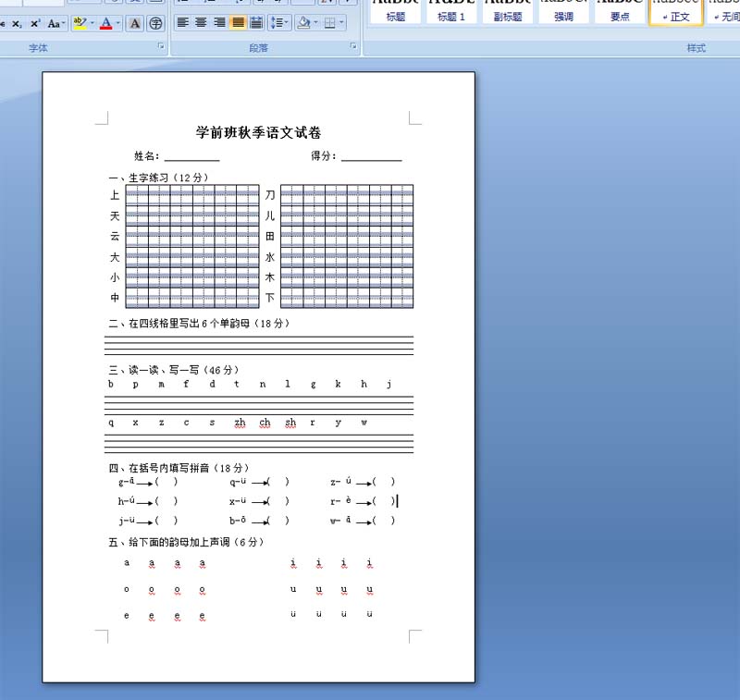Click the borders icon
The image size is (740, 700).
(330, 22)
